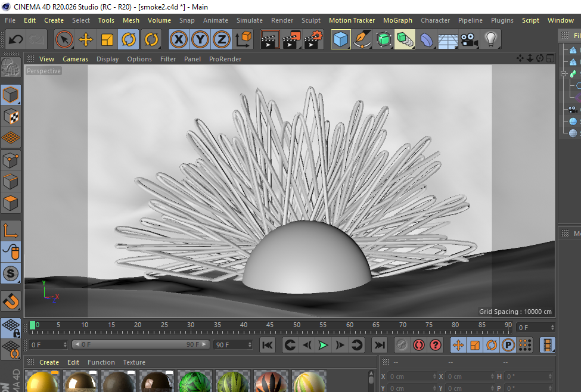Open the Array modeling objects icon
581x392 pixels.
coord(405,39)
